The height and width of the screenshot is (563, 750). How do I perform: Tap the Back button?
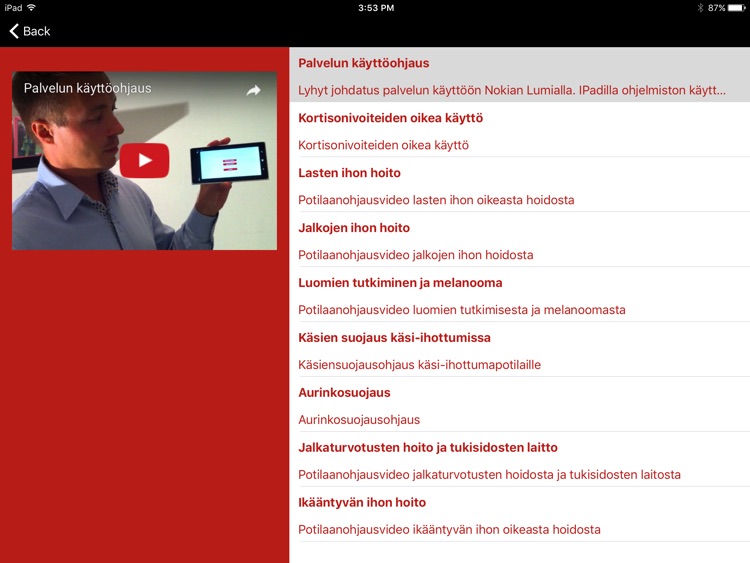click(x=30, y=31)
